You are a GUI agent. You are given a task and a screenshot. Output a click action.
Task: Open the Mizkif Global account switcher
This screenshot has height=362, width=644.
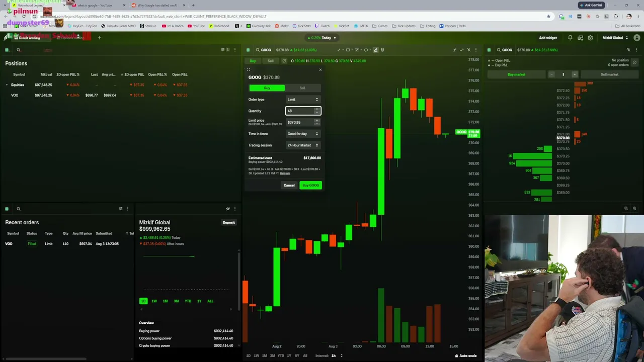click(615, 38)
